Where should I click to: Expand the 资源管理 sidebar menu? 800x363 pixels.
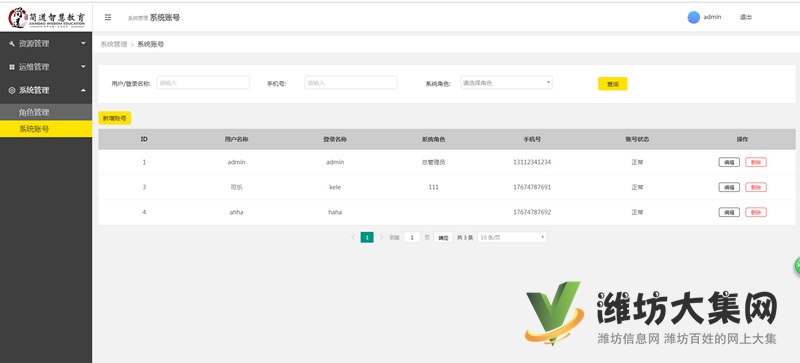[x=46, y=44]
